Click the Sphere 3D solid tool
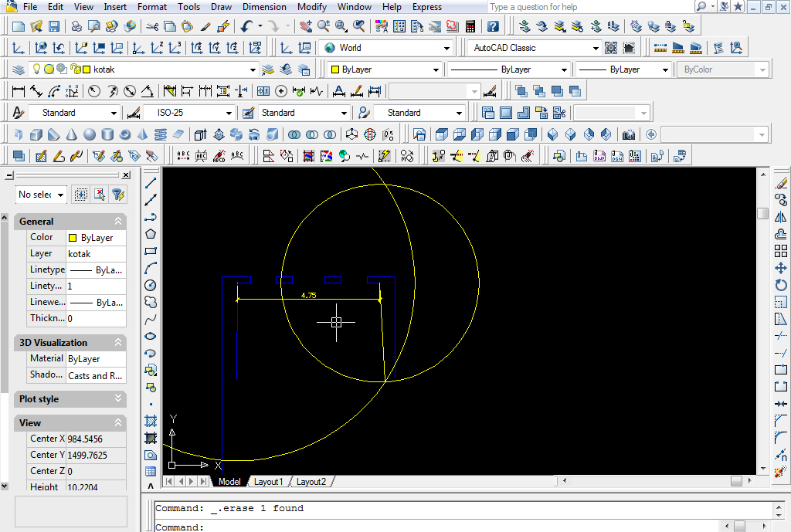Screen dimensions: 791x532 (90, 134)
